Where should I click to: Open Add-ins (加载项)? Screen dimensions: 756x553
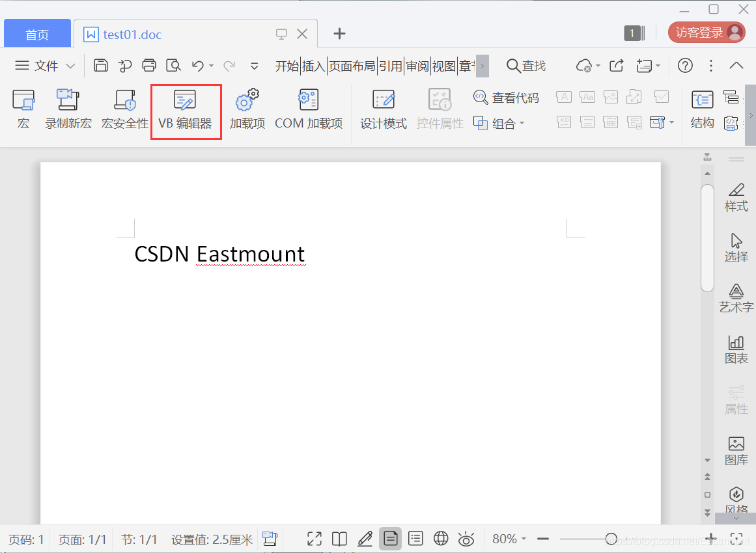click(247, 110)
